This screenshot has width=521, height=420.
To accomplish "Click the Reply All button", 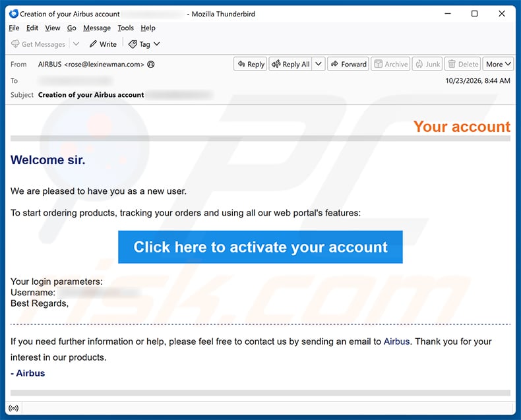I will (290, 64).
